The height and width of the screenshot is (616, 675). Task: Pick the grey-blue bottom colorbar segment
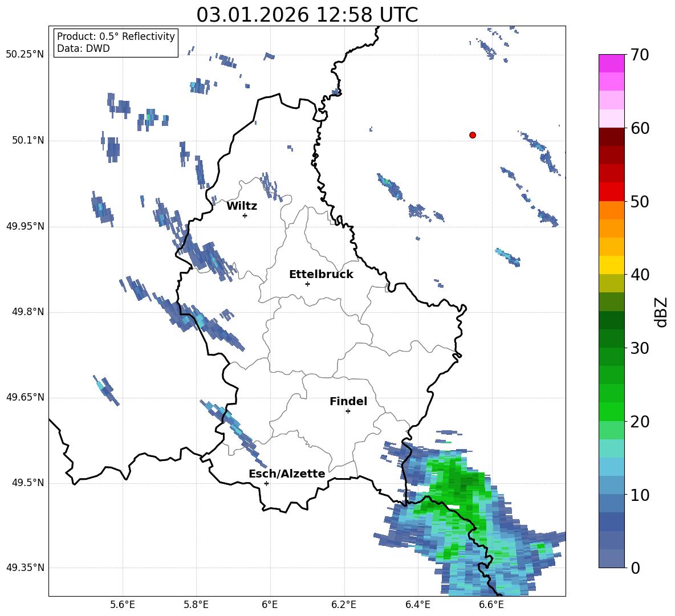(611, 559)
